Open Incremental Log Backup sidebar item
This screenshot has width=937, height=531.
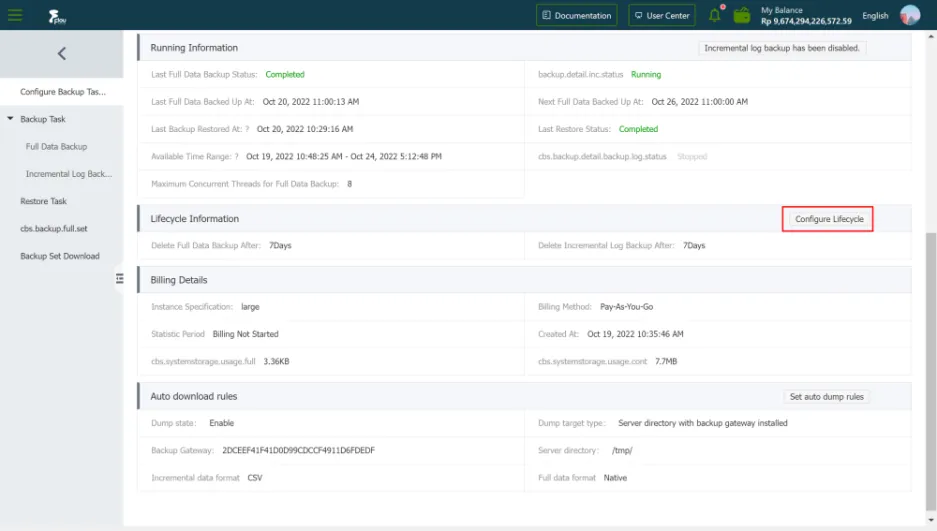[68, 174]
